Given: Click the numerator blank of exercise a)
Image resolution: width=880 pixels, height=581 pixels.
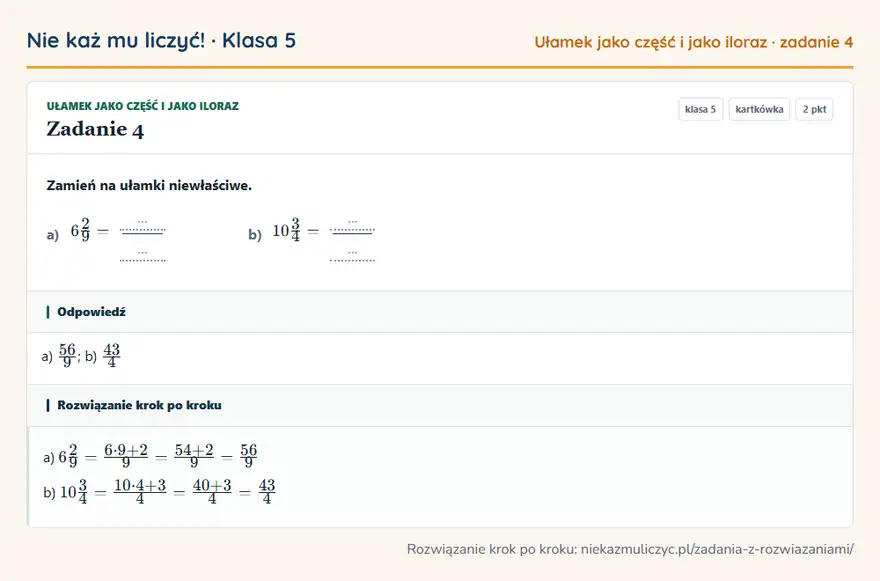Looking at the screenshot, I should [x=143, y=225].
